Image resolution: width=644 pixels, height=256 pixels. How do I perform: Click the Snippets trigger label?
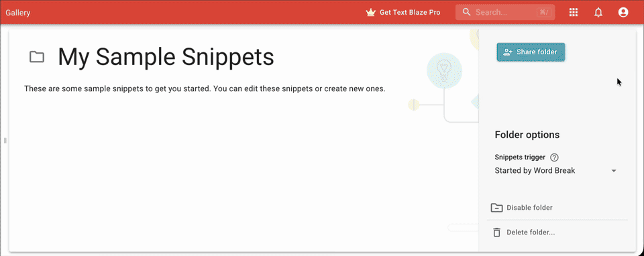tap(520, 157)
